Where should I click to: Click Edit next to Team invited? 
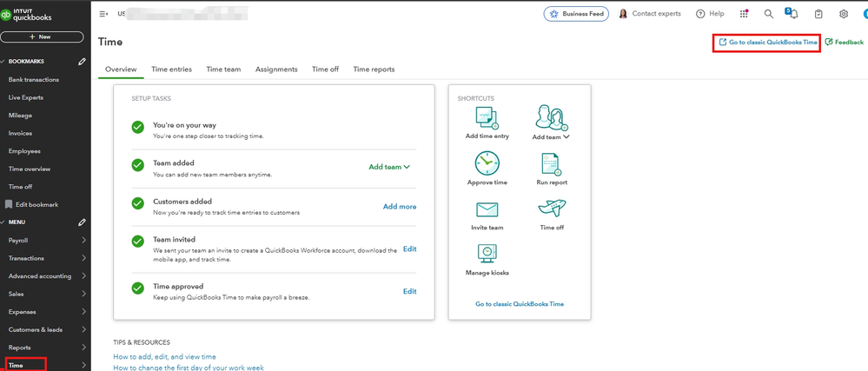coord(409,249)
